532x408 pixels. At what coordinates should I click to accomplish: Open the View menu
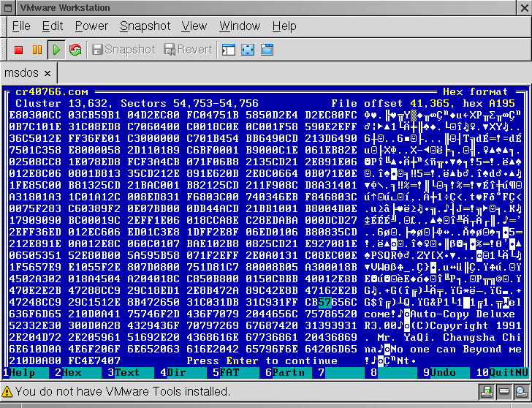tap(194, 26)
